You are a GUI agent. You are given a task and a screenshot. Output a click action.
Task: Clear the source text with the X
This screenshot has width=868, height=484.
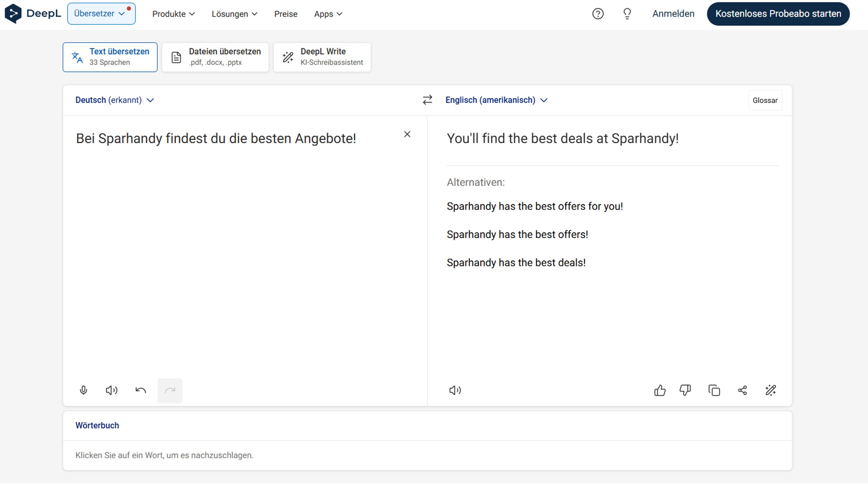[x=407, y=134]
